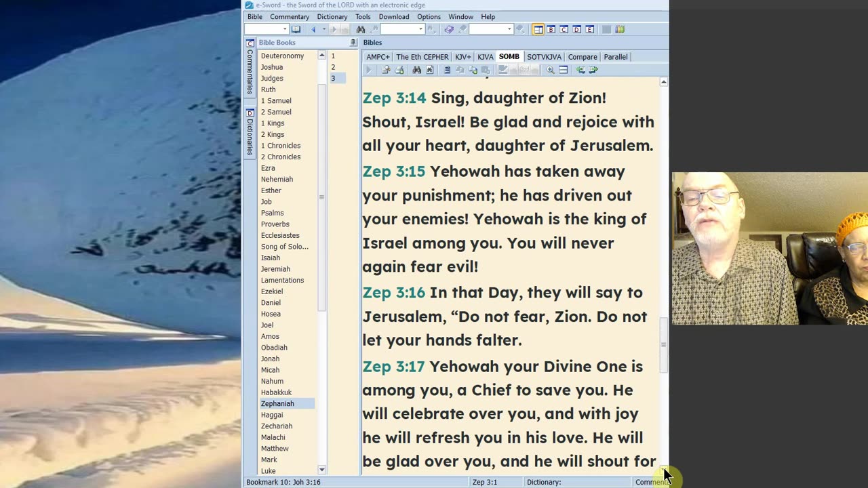Open the dictionary lookup combo box dropdown
The image size is (868, 488).
pos(509,29)
